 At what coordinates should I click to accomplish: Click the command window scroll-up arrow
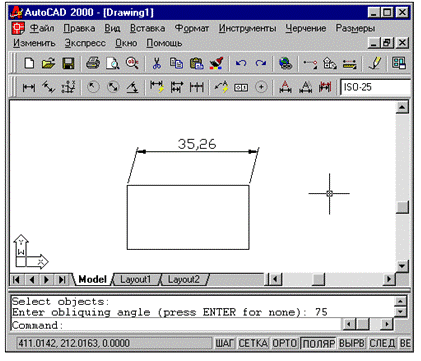pos(400,301)
